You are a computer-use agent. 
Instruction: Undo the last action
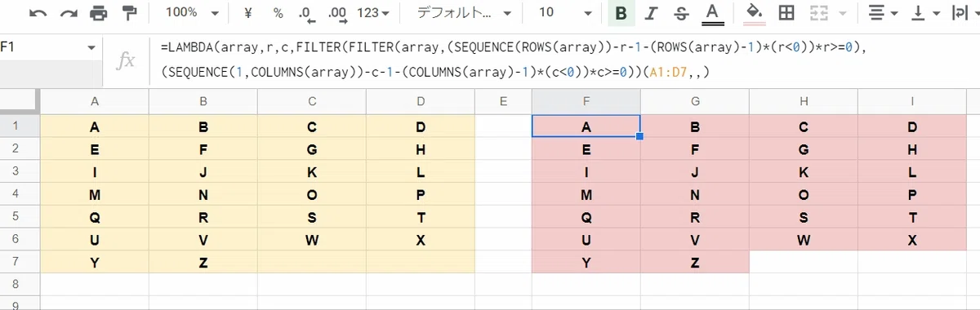[38, 13]
